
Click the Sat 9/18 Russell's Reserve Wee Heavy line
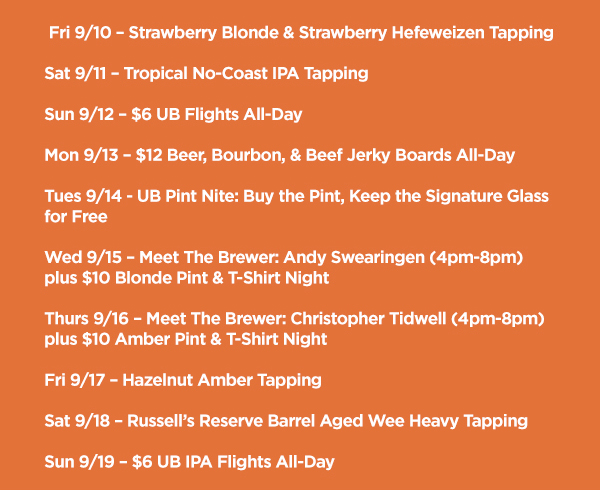pos(286,421)
